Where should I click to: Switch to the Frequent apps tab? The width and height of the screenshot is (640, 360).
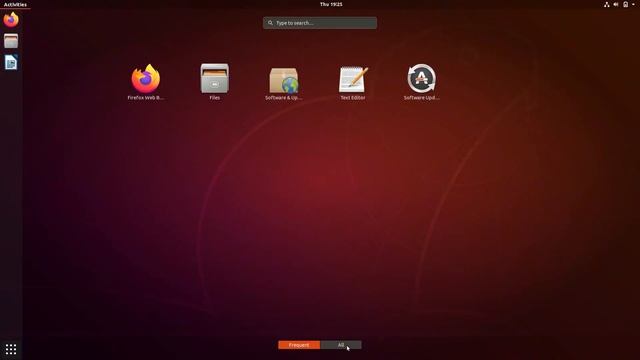click(299, 345)
